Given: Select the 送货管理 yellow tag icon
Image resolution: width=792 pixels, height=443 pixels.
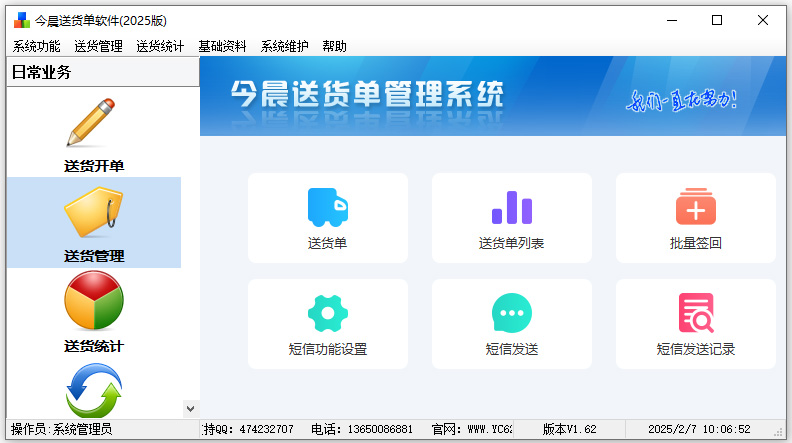Looking at the screenshot, I should (93, 212).
